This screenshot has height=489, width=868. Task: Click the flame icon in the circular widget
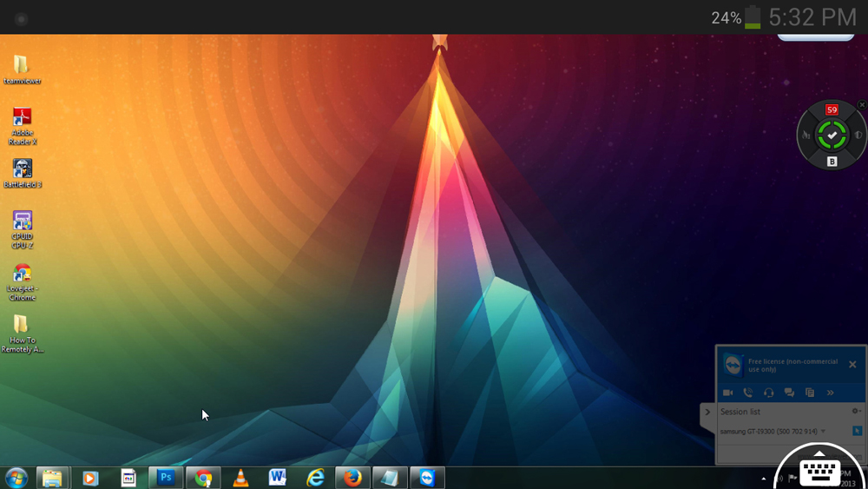(x=806, y=135)
